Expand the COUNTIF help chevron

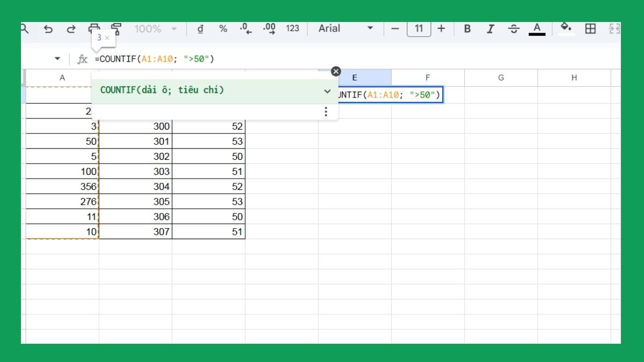point(327,91)
